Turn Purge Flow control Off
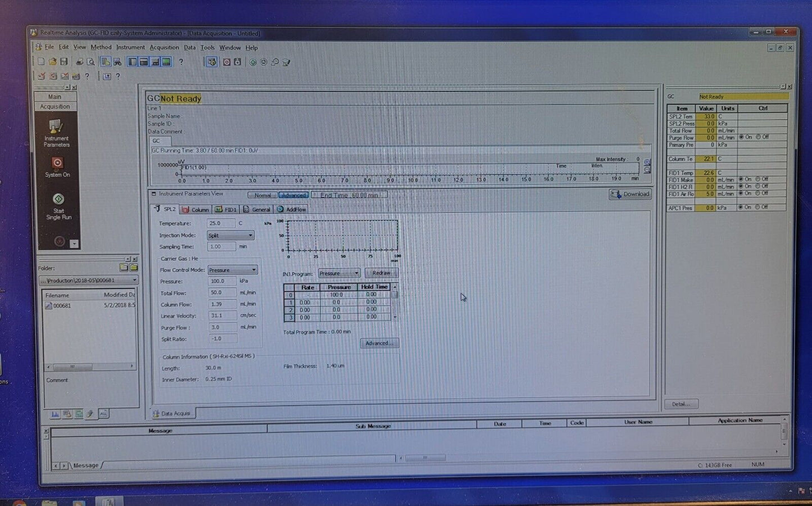Image resolution: width=812 pixels, height=506 pixels. (x=759, y=137)
